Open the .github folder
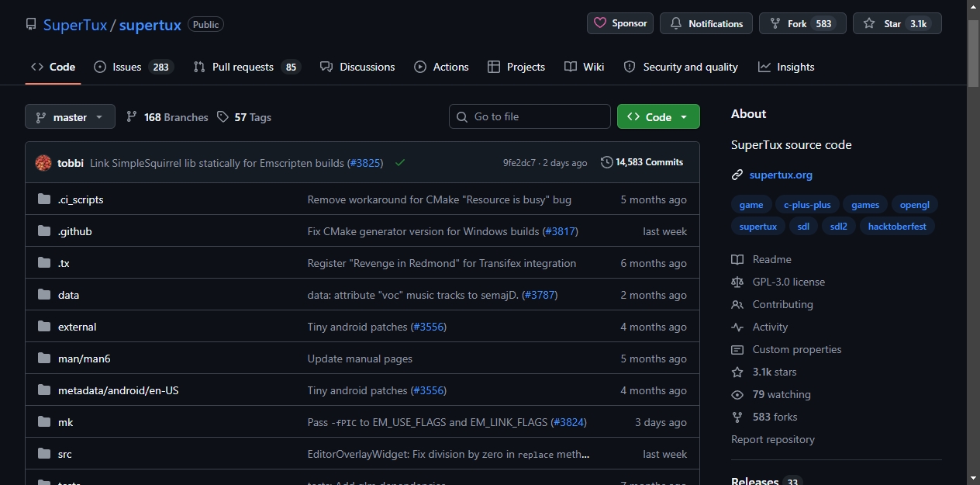This screenshot has width=980, height=485. coord(75,231)
